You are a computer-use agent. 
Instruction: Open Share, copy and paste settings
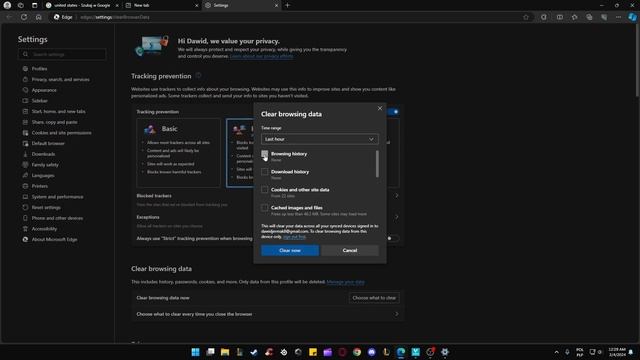click(54, 122)
